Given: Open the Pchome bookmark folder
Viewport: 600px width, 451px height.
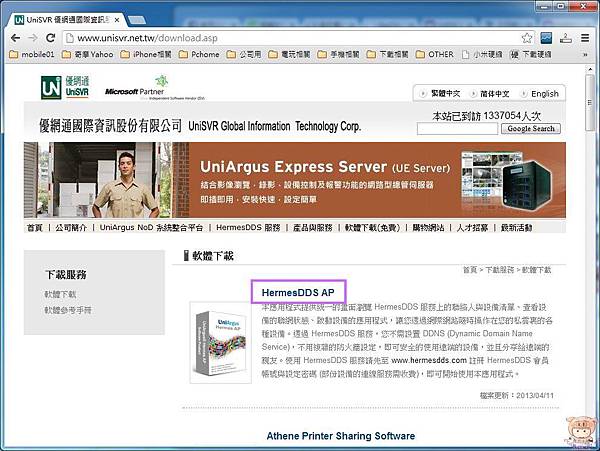Looking at the screenshot, I should coord(199,54).
